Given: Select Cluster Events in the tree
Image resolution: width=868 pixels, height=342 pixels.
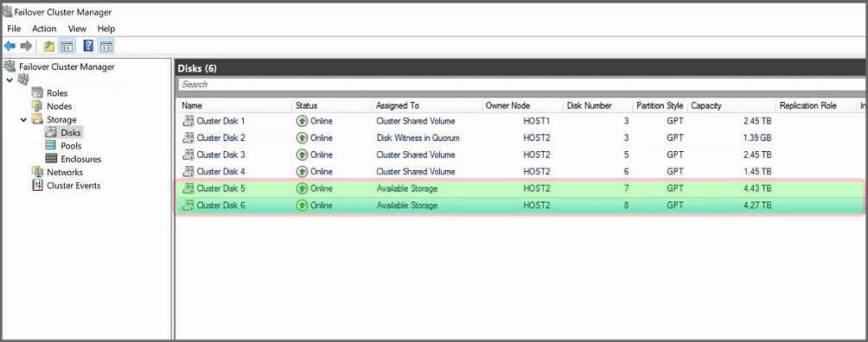Looking at the screenshot, I should [x=73, y=186].
